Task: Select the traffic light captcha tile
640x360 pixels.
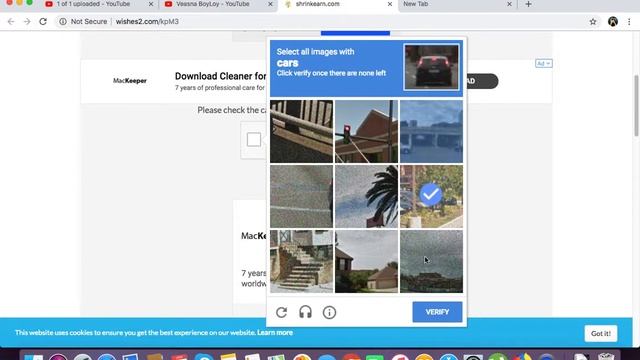Action: (x=367, y=131)
